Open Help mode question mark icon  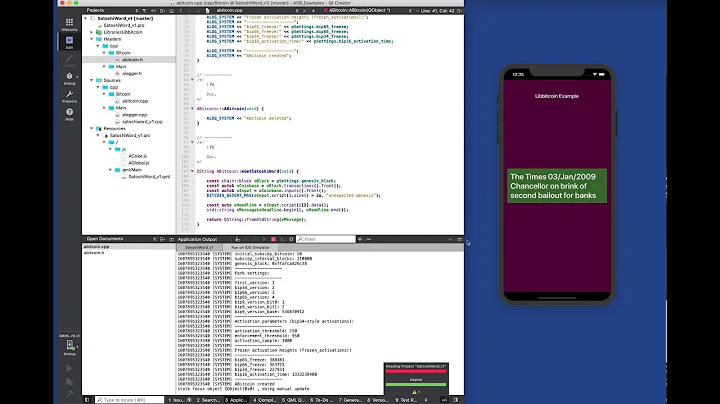pos(69,114)
